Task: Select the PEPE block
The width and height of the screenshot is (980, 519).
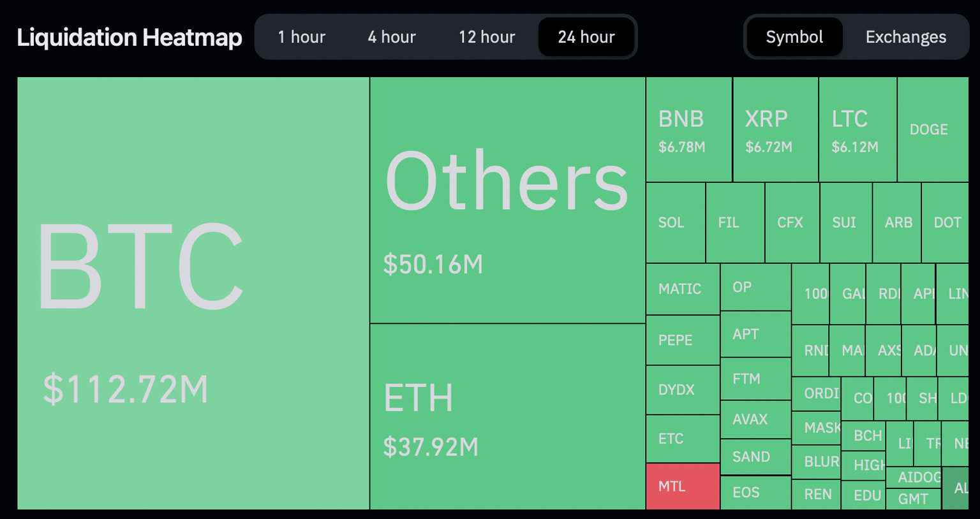Action: click(683, 340)
